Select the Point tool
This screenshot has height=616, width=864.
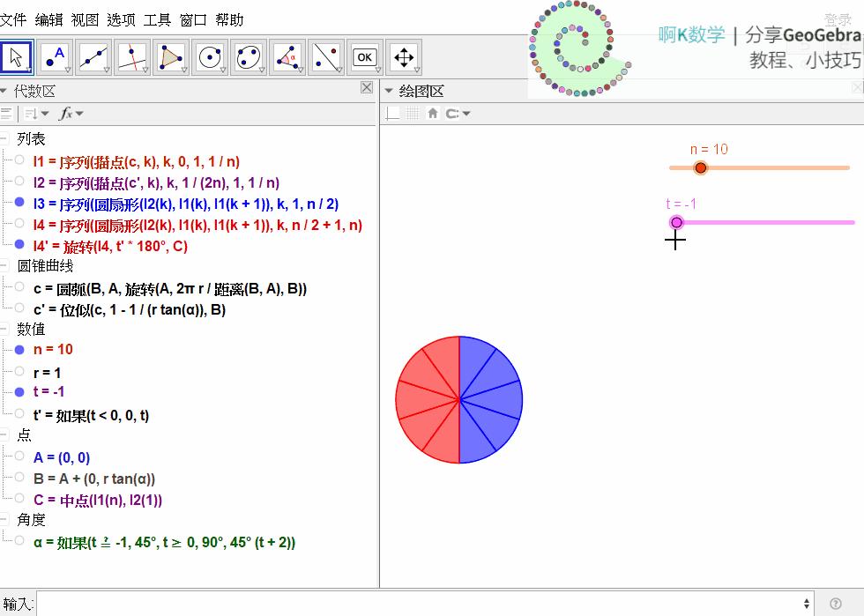click(x=56, y=57)
